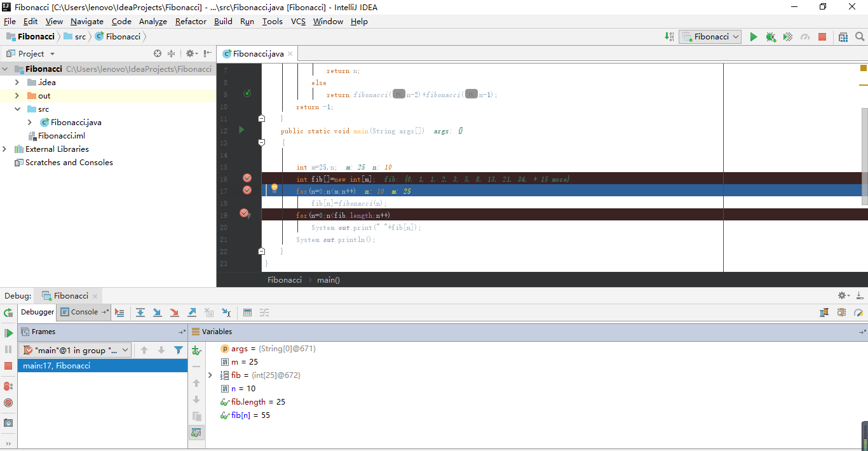
Task: Open View Breakpoints from the debug sidebar
Action: [x=8, y=386]
